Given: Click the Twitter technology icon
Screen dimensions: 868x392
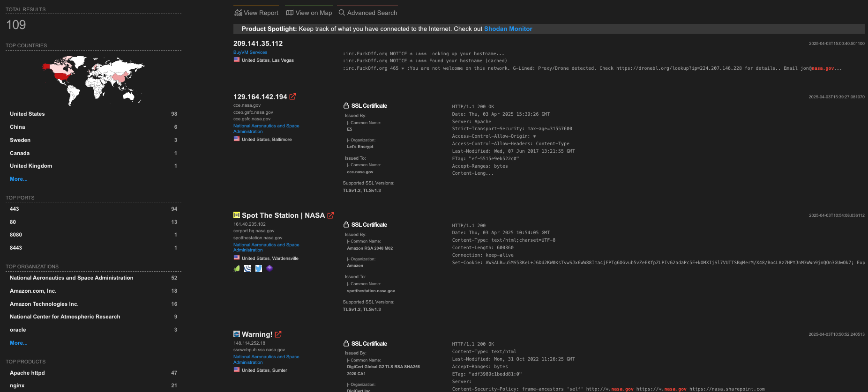Looking at the screenshot, I should click(x=258, y=268).
